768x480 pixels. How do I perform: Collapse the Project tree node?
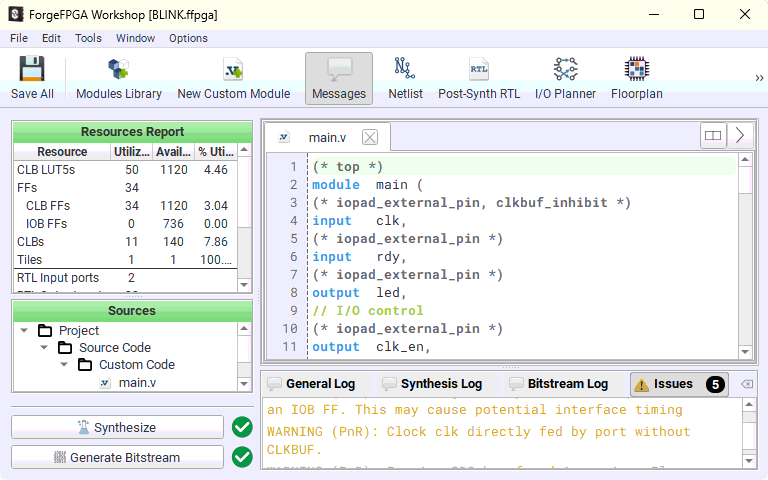[x=24, y=331]
